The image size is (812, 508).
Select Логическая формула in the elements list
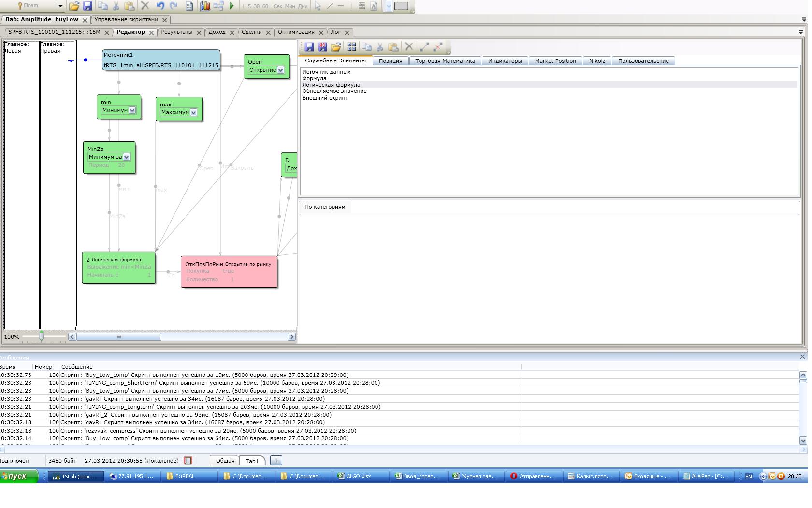[331, 85]
